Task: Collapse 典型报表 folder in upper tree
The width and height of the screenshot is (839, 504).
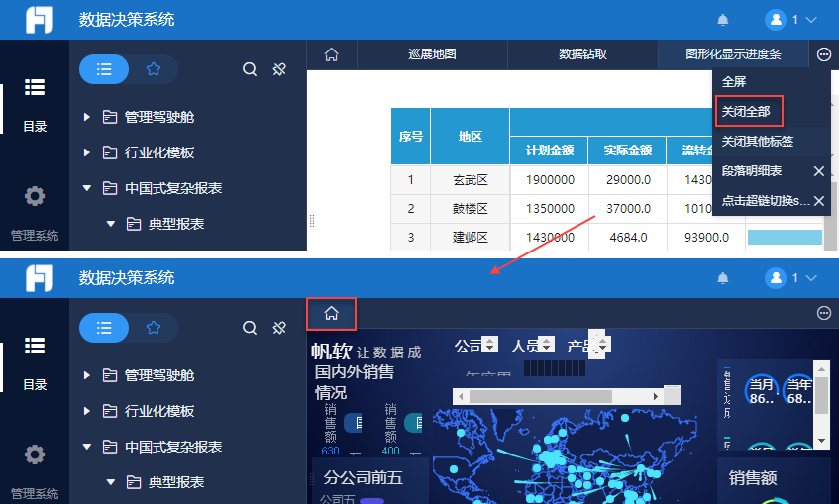Action: [110, 224]
